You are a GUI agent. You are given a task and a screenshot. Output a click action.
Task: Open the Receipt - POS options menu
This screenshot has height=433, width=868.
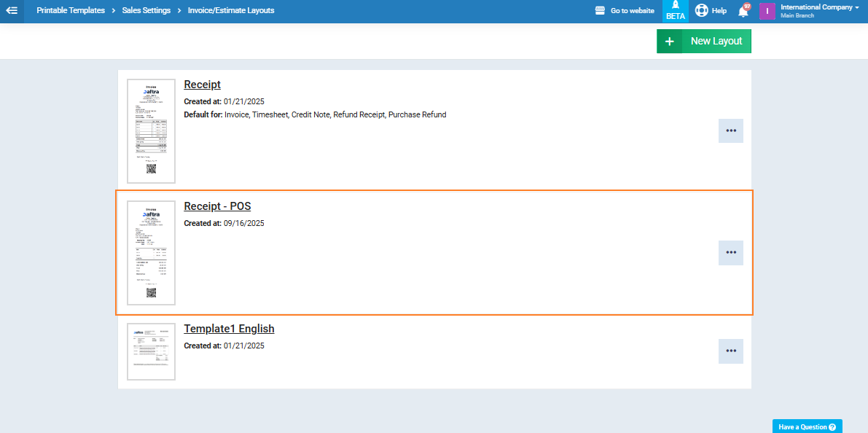coord(730,252)
